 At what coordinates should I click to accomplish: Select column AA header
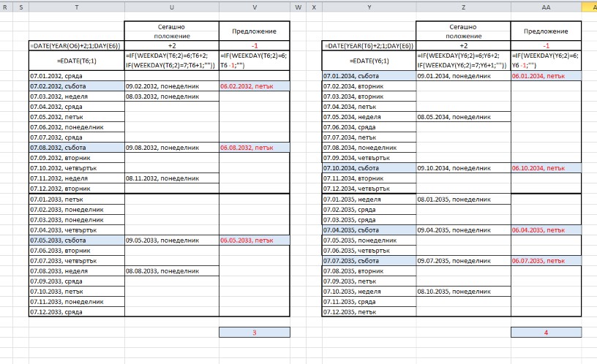(546, 7)
